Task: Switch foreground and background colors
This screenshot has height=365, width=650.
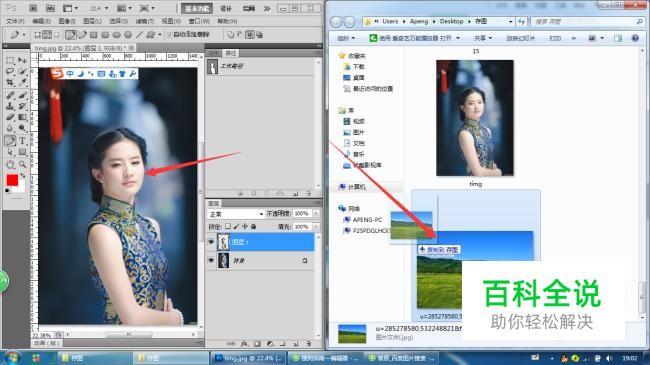Action: [22, 176]
